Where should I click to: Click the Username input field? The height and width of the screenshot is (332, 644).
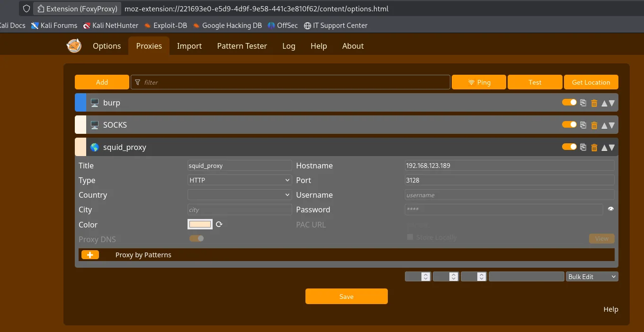pyautogui.click(x=510, y=195)
